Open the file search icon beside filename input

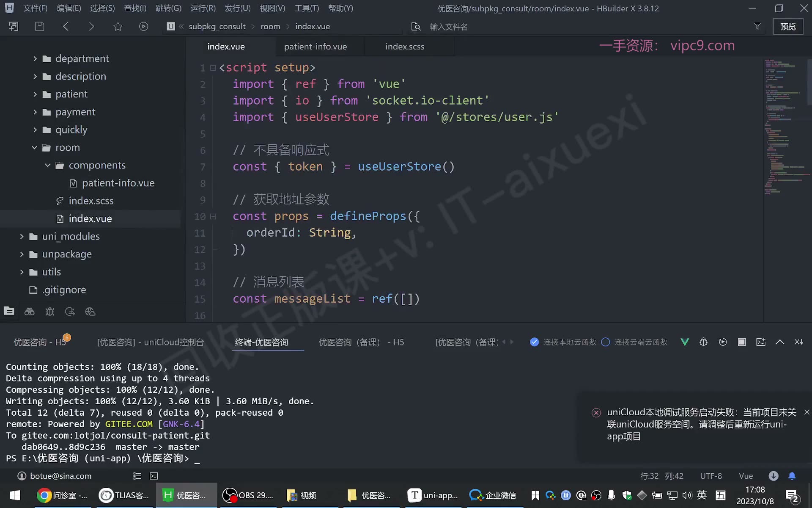[x=416, y=27]
